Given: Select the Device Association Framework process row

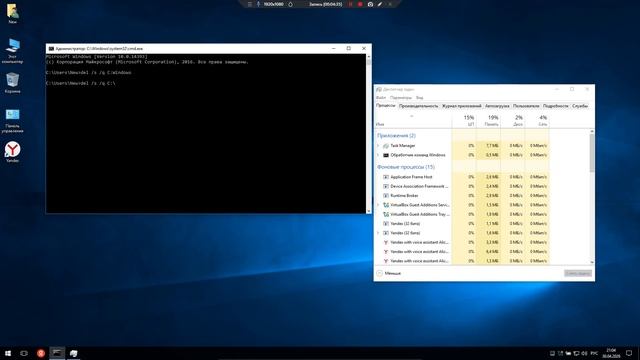Looking at the screenshot, I should tap(462, 186).
